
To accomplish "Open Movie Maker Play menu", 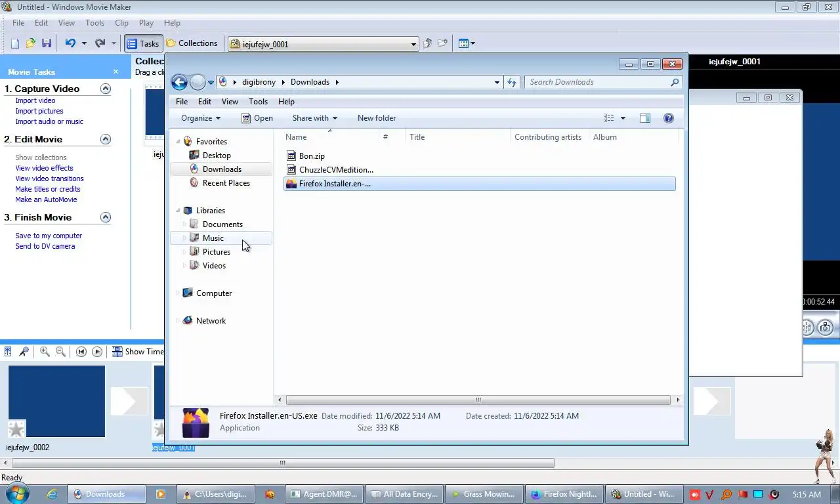I will pyautogui.click(x=146, y=23).
